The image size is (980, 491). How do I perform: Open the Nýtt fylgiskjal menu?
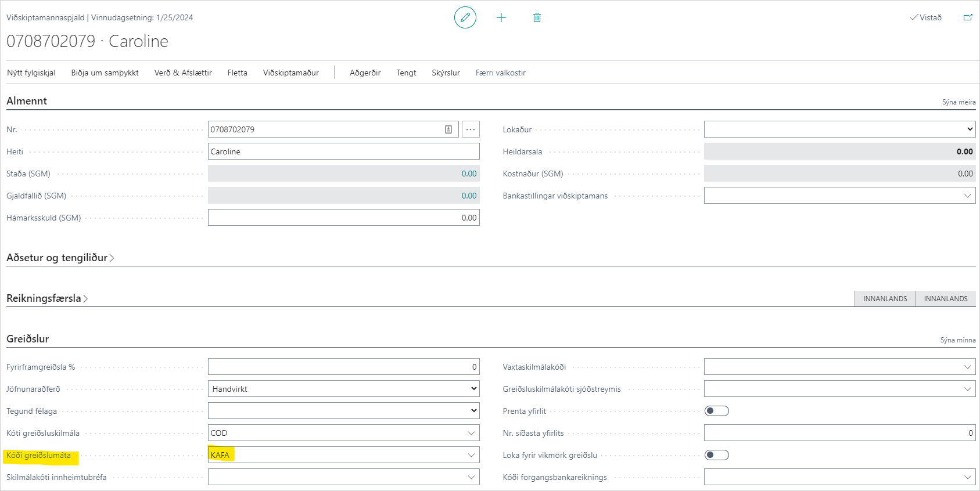tap(31, 73)
